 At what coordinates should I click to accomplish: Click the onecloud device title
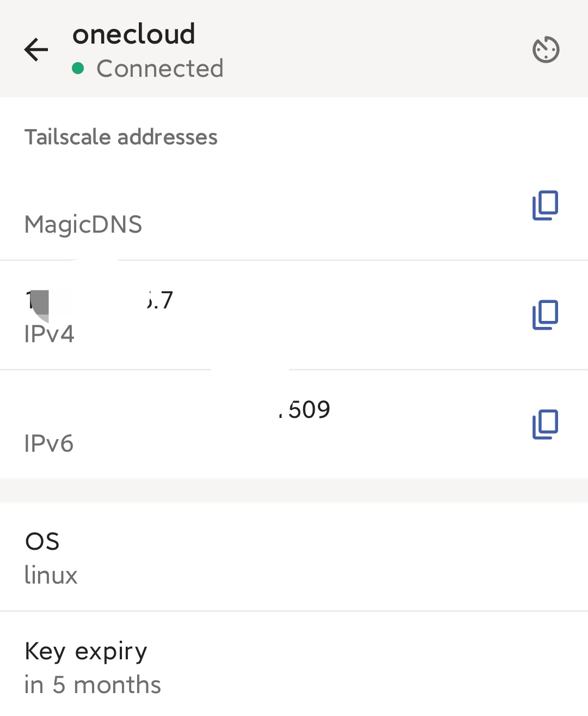click(x=134, y=34)
